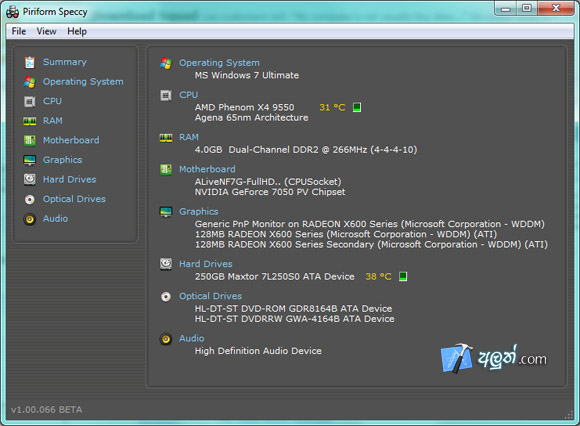Click the 250GB Maxtor 7L250S0 drive line
The width and height of the screenshot is (580, 426).
(x=274, y=277)
